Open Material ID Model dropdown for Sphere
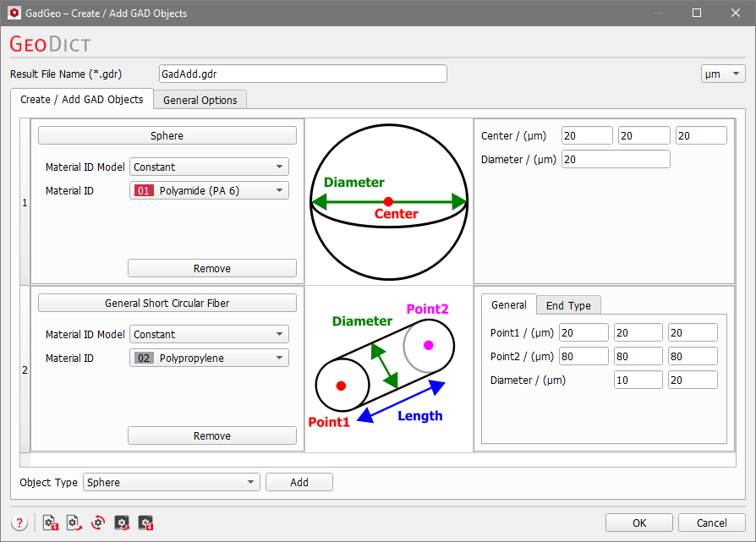This screenshot has height=542, width=756. point(209,167)
